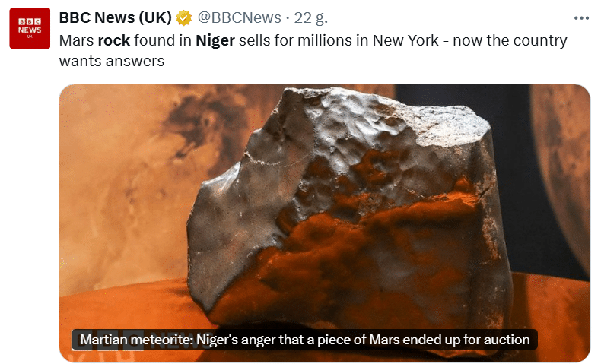Click the bold word "rock" in tweet
Screen dimensions: 601x364
pos(114,40)
